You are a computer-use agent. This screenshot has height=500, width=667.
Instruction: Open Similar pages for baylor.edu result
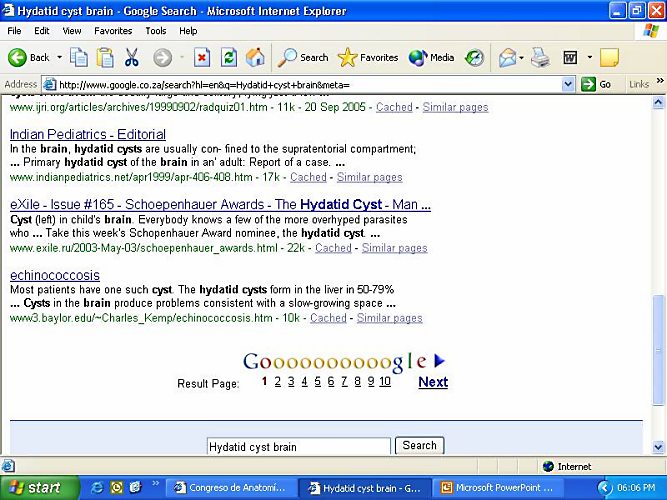click(390, 318)
